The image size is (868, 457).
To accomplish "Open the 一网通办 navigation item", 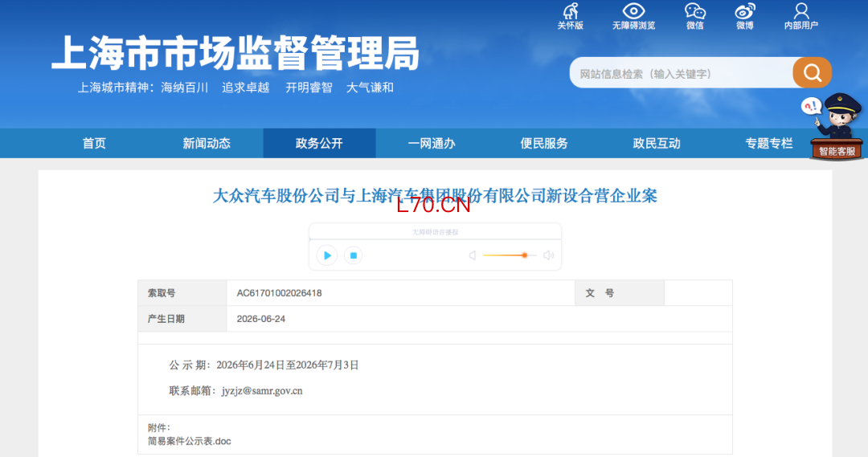I will (x=432, y=143).
